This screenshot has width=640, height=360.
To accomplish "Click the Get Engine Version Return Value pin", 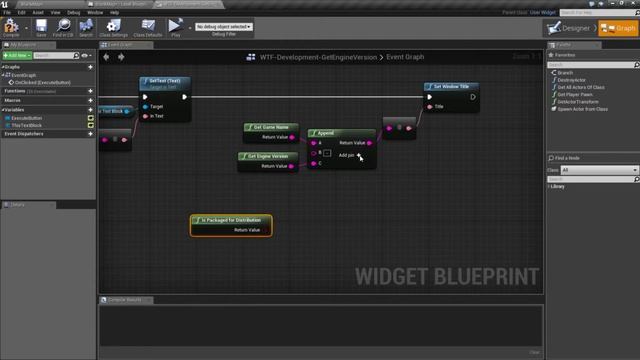I will [291, 166].
